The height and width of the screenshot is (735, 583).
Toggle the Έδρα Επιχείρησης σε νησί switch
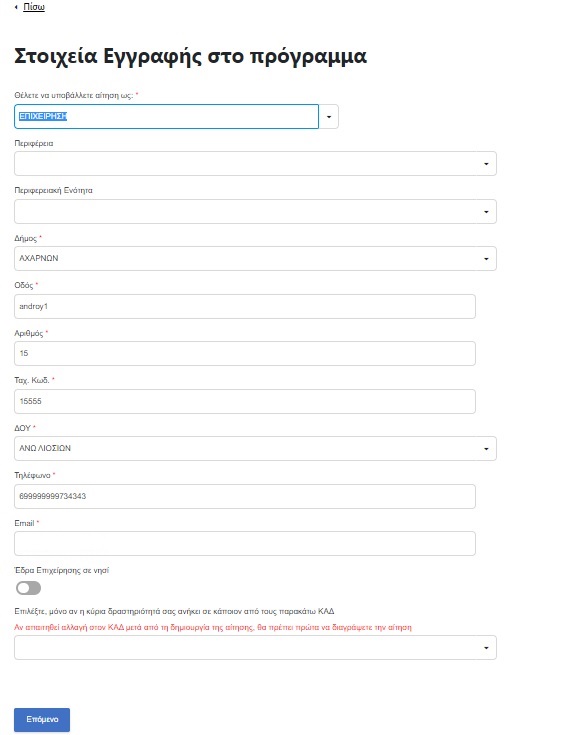coord(29,588)
